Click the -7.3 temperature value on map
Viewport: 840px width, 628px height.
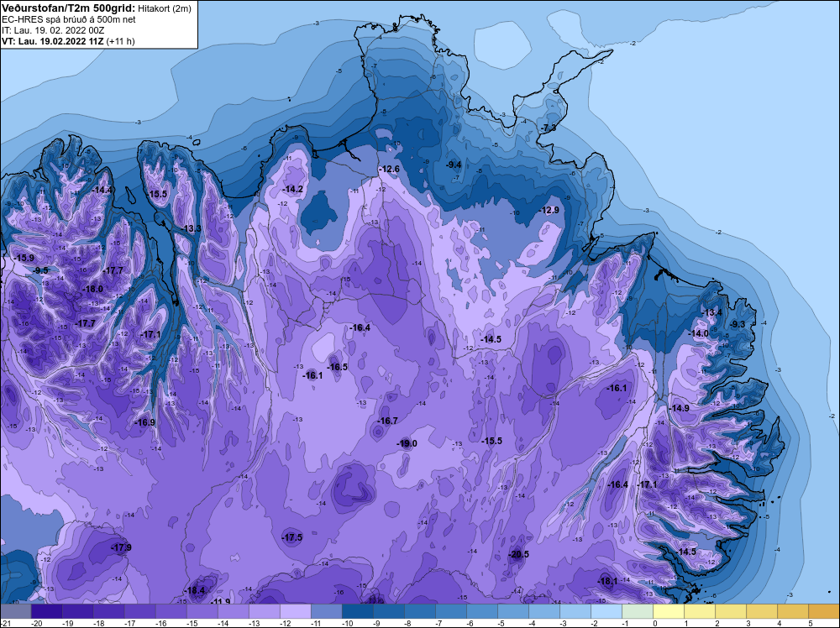(x=548, y=128)
